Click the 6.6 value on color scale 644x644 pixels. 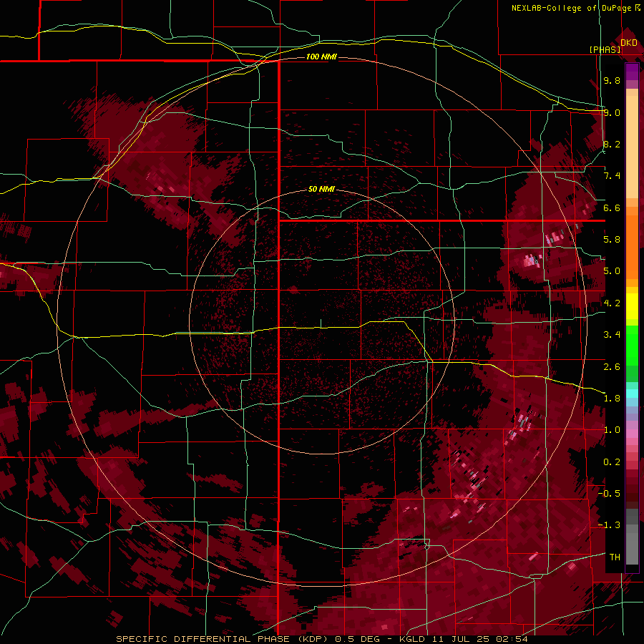pos(612,208)
